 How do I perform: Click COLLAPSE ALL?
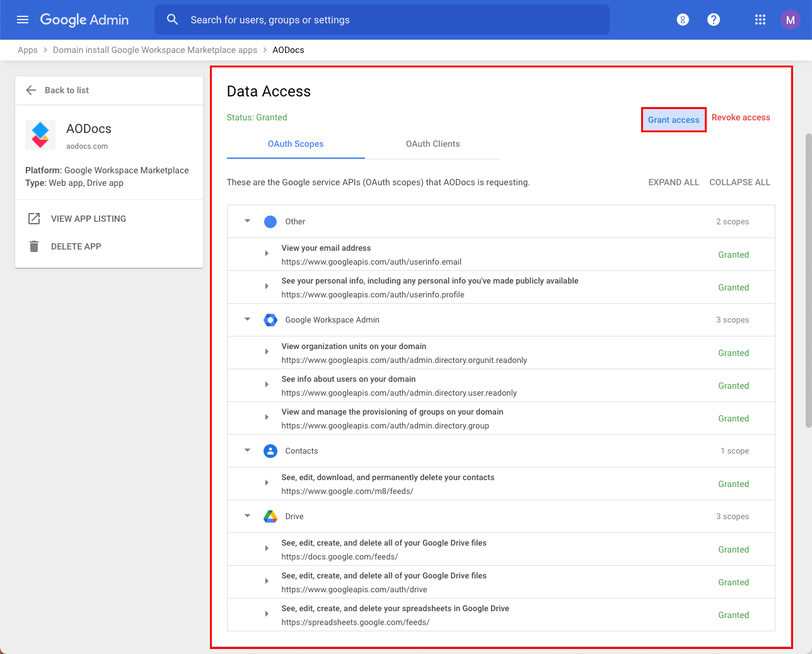pyautogui.click(x=739, y=182)
